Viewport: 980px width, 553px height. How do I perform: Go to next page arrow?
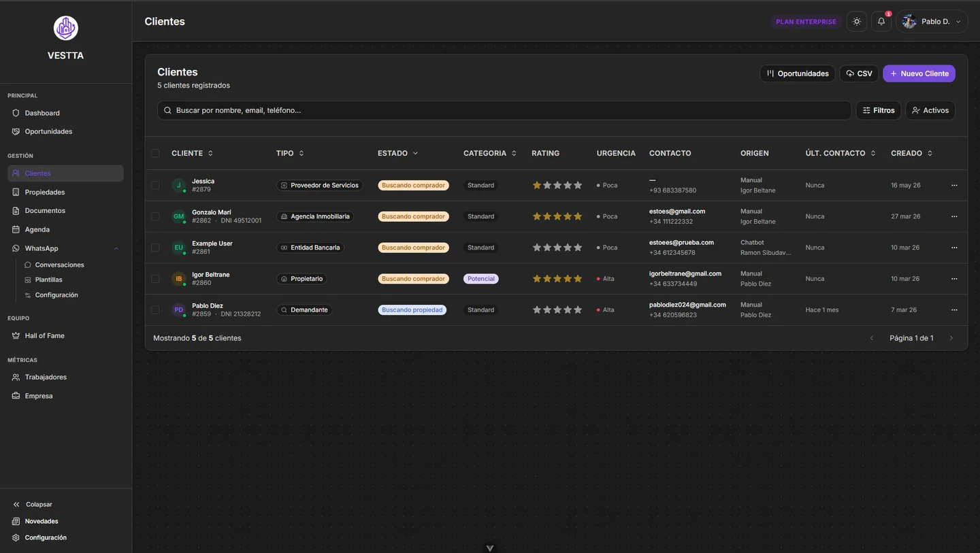coord(951,338)
